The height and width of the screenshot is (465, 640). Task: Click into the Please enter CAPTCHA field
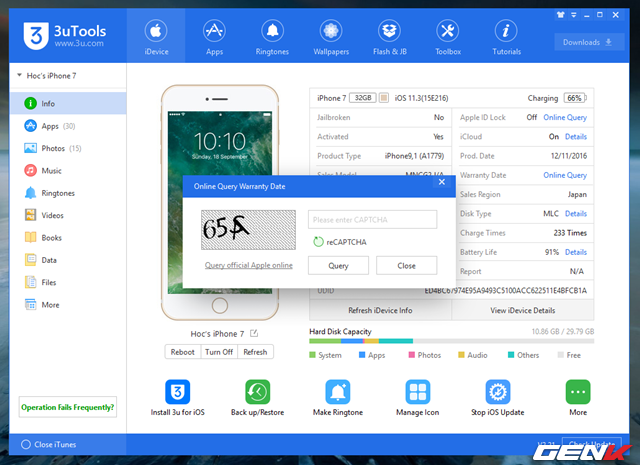pos(373,220)
